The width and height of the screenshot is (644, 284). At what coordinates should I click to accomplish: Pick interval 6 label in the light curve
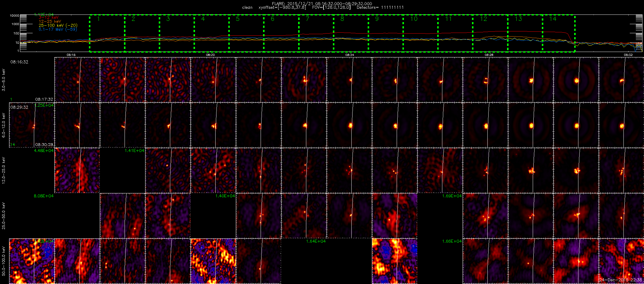pyautogui.click(x=272, y=19)
